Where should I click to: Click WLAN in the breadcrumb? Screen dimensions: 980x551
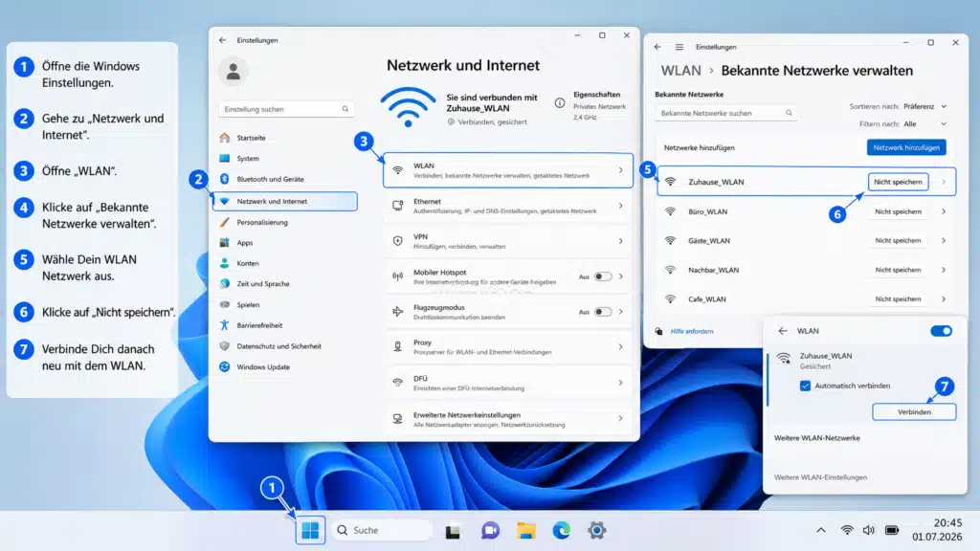[680, 71]
